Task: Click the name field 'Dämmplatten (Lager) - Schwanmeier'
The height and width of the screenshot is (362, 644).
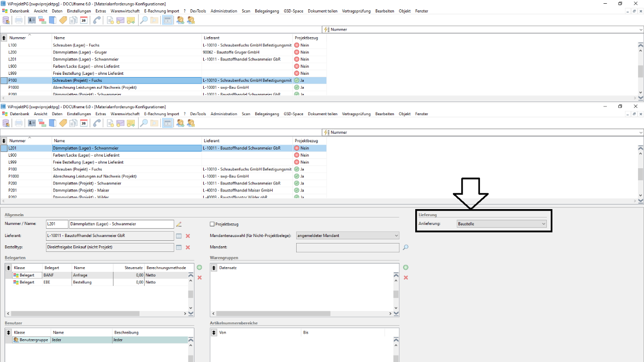Action: (121, 224)
